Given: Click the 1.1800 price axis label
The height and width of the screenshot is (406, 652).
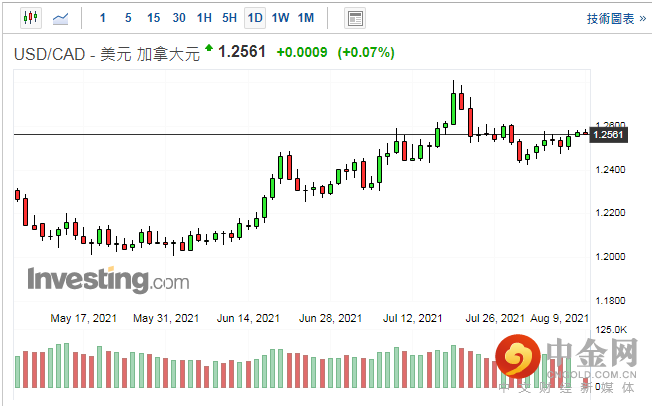Looking at the screenshot, I should tap(610, 300).
